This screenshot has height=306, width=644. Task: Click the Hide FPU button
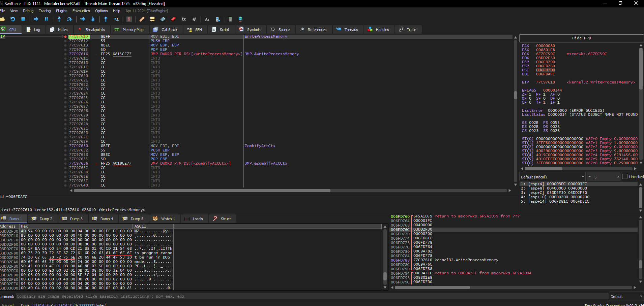pos(581,38)
